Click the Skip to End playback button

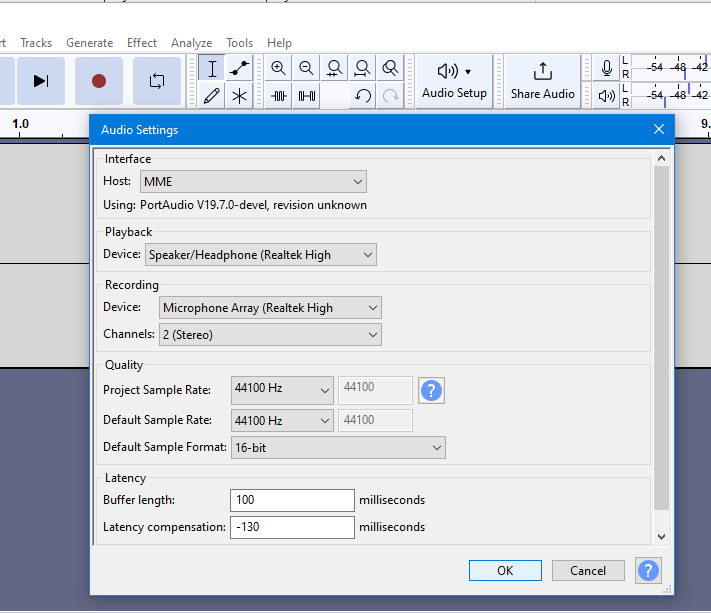pos(41,81)
